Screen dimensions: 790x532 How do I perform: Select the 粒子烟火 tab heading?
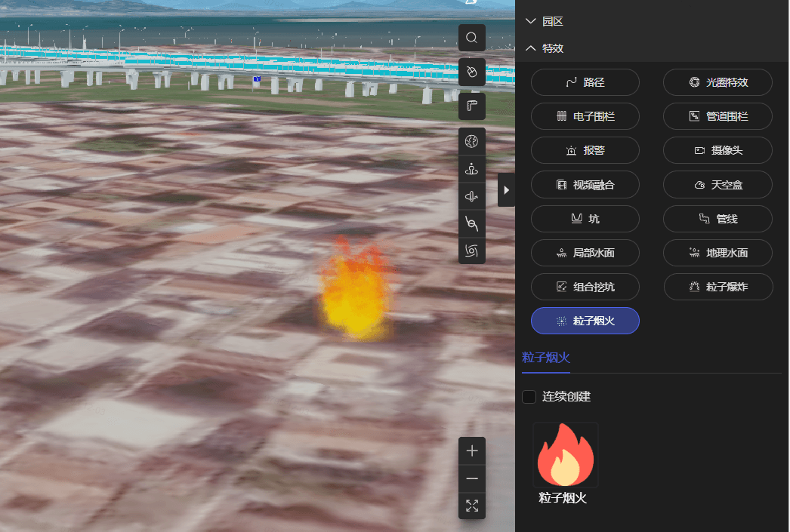pyautogui.click(x=546, y=358)
